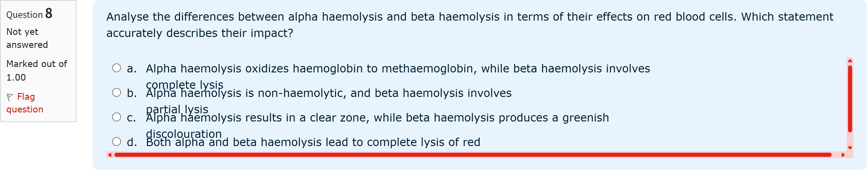Click the Marked out of 1.00 text
The height and width of the screenshot is (170, 868).
pos(36,71)
